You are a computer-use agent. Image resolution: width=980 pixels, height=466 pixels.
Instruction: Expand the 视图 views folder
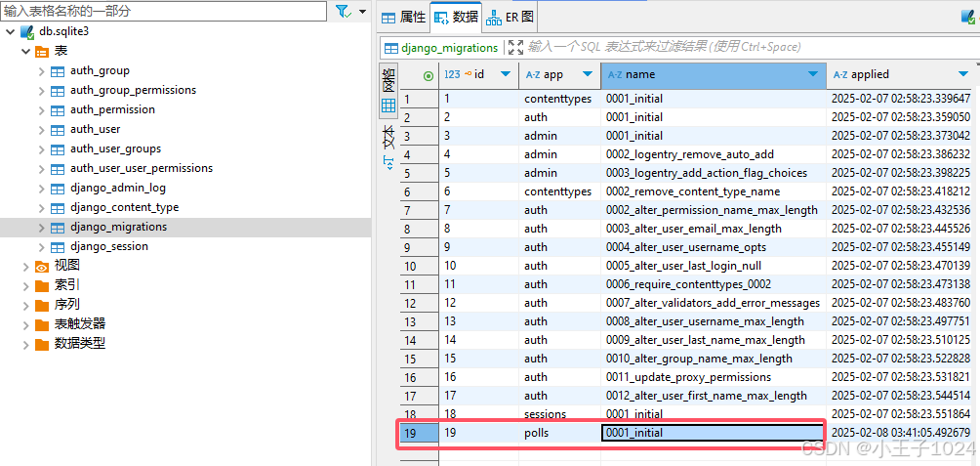click(25, 267)
